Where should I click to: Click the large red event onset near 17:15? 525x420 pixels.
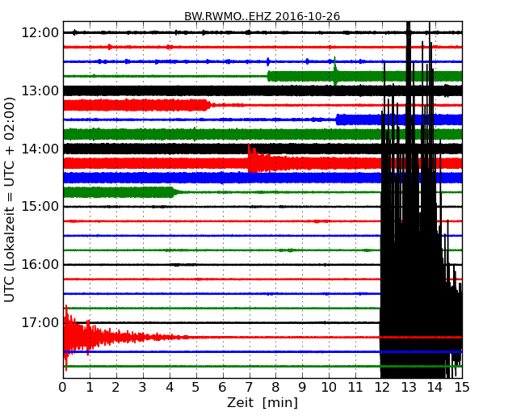(x=67, y=338)
